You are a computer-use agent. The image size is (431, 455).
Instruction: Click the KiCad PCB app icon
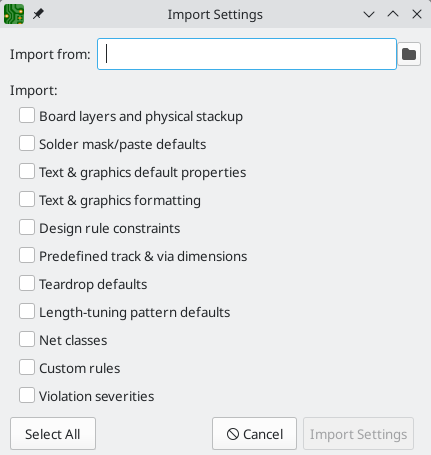14,14
